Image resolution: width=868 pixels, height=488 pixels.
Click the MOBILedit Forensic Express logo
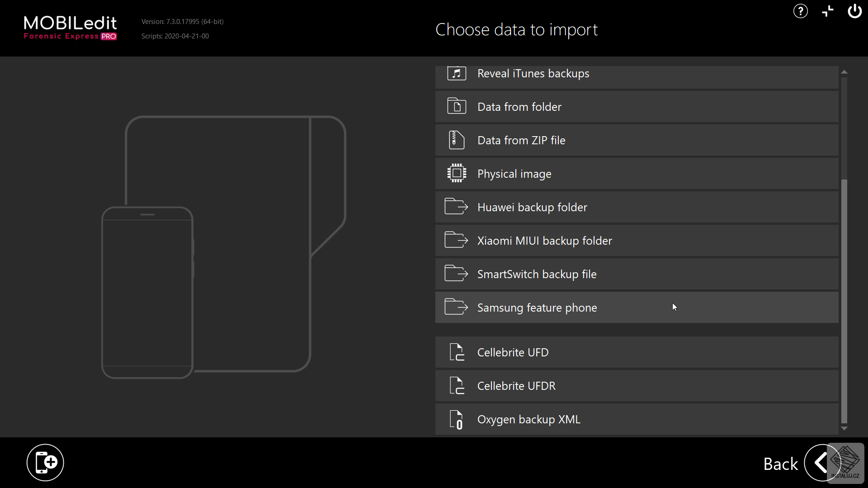coord(70,28)
